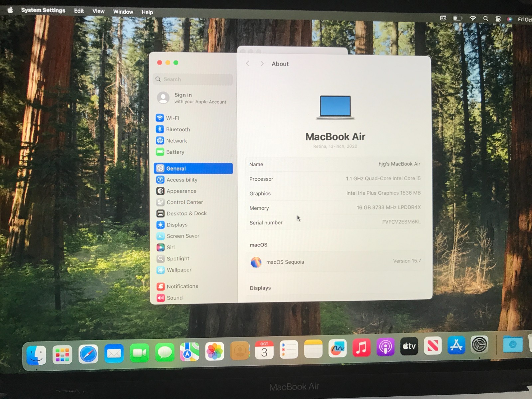Go back from the About page
The height and width of the screenshot is (399, 532).
tap(248, 64)
